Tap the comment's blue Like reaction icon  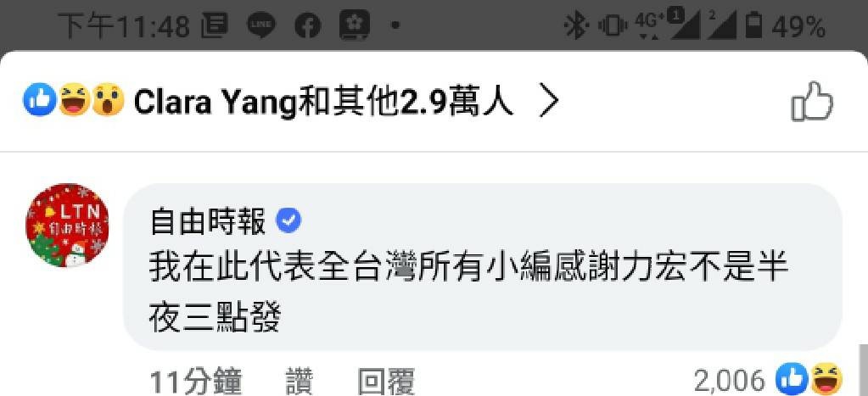coord(791,380)
